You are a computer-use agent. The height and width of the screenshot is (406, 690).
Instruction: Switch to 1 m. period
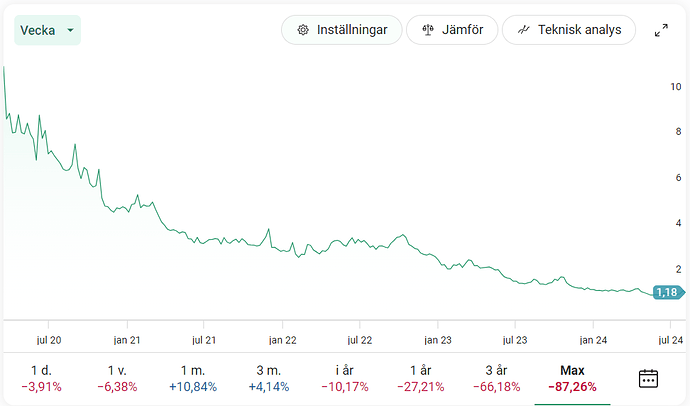pos(192,378)
